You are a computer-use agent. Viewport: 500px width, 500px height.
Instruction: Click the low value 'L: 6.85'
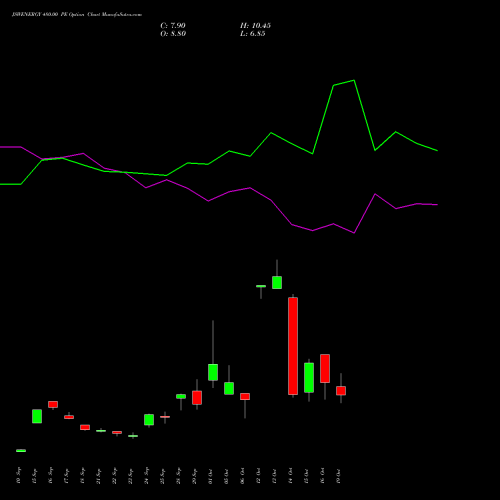(253, 34)
